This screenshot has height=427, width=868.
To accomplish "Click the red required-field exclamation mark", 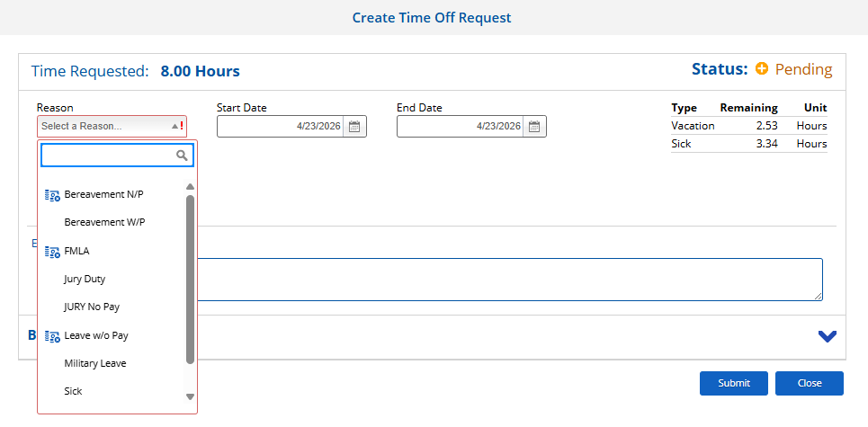I will coord(182,126).
